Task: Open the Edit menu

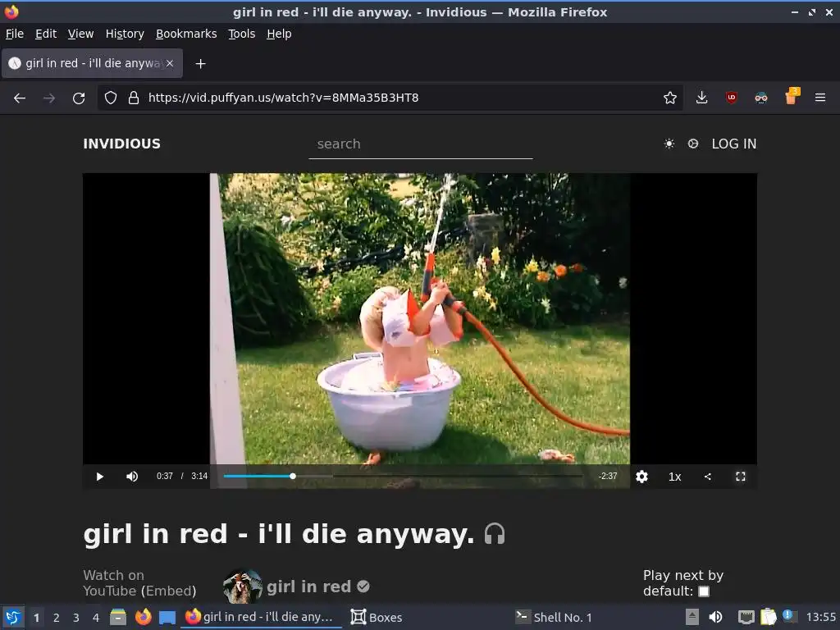Action: pos(46,34)
